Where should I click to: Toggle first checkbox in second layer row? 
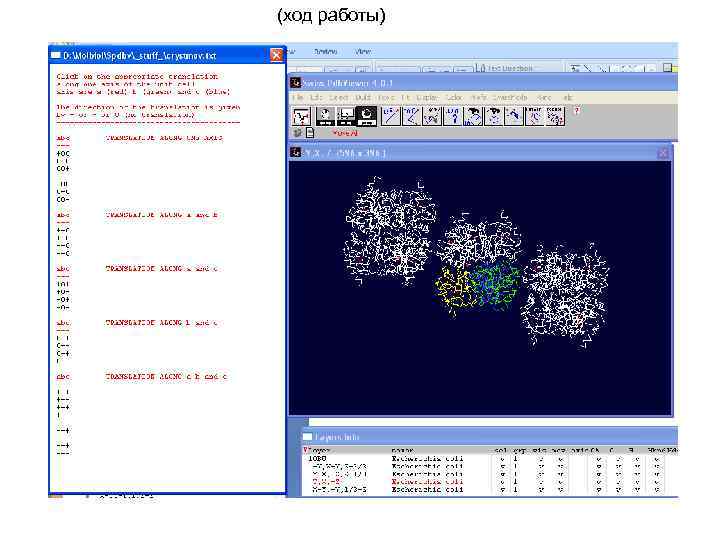pyautogui.click(x=502, y=467)
